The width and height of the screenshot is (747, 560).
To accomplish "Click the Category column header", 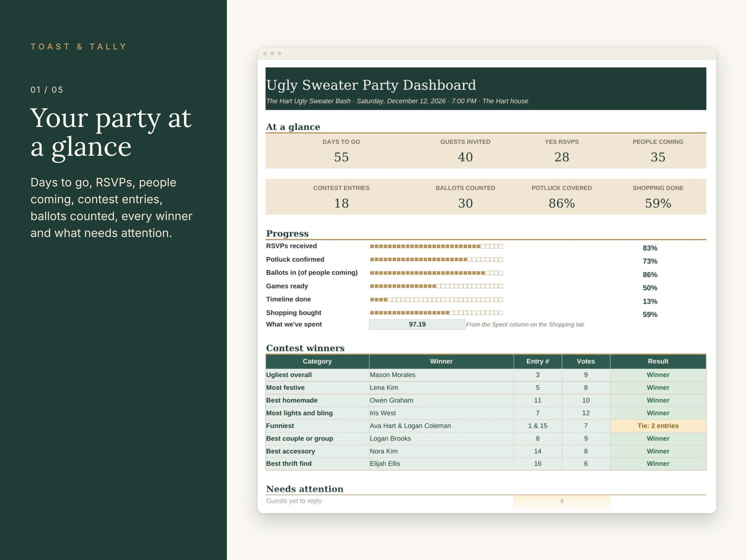I will tap(317, 362).
